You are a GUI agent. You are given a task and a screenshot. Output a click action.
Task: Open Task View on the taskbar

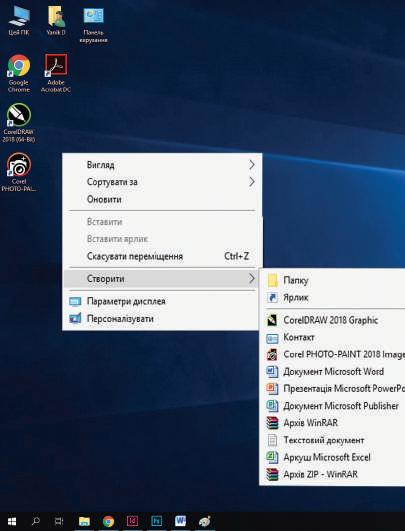coord(59,521)
